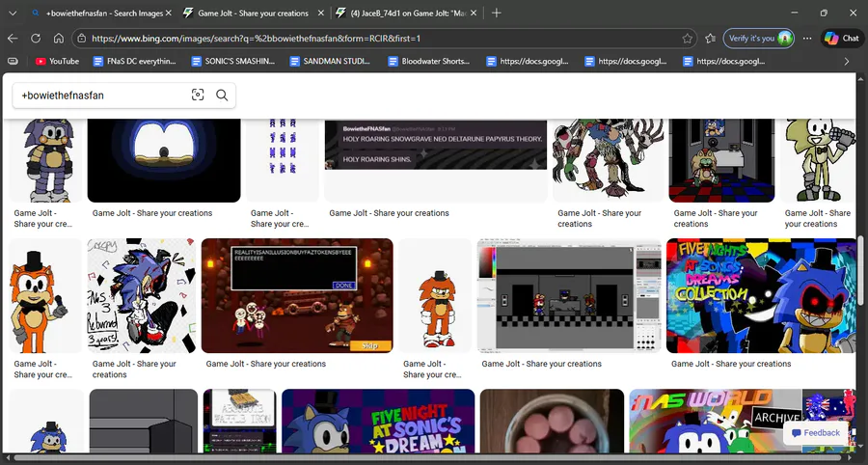Image resolution: width=868 pixels, height=465 pixels.
Task: Open the Five Night at Sonic's Dream thumbnail
Action: click(378, 422)
